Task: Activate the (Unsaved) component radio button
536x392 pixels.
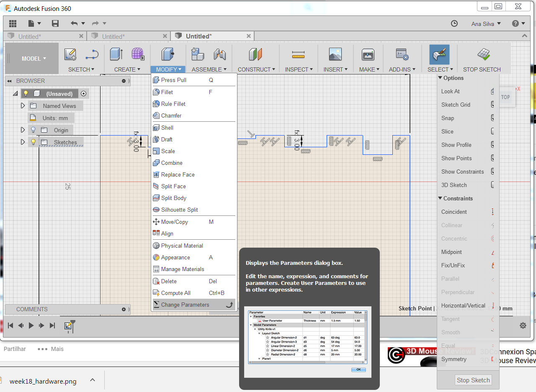Action: [x=83, y=94]
